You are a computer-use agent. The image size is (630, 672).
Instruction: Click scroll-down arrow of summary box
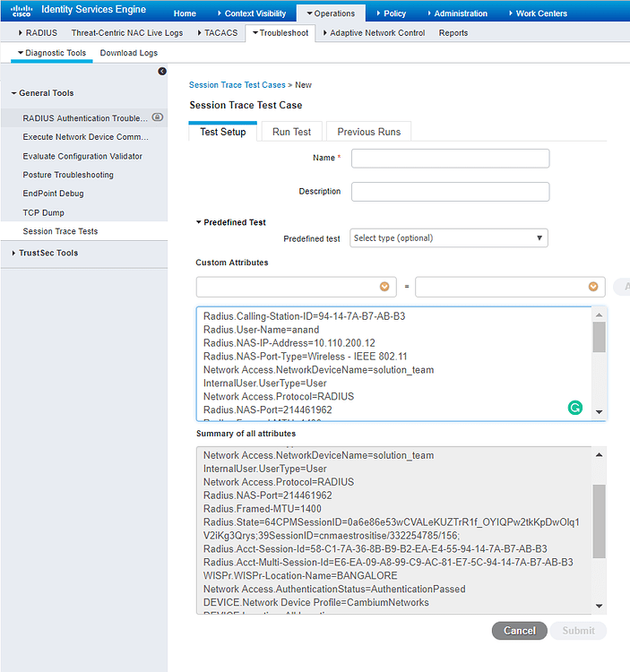click(x=599, y=606)
